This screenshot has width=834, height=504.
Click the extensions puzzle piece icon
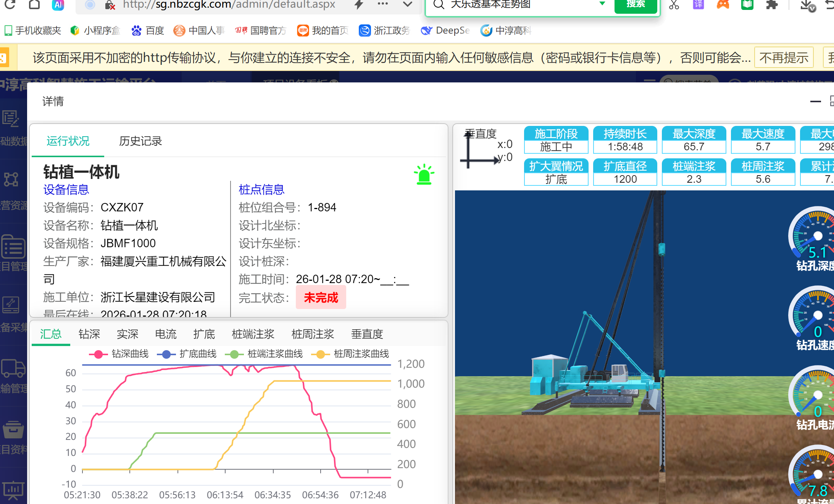(x=772, y=4)
